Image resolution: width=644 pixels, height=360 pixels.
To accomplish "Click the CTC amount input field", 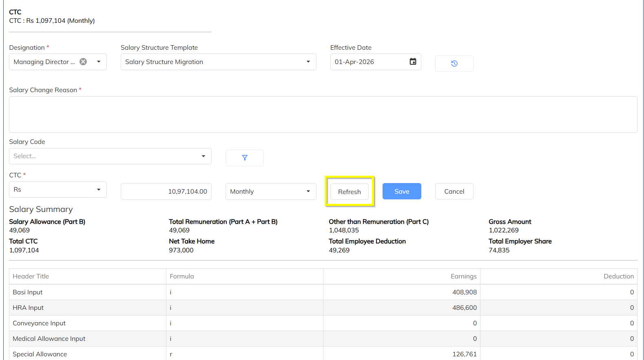I will [166, 192].
